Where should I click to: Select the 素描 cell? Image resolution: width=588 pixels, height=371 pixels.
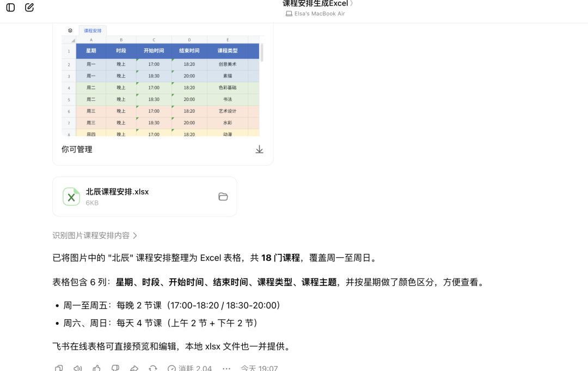pyautogui.click(x=228, y=76)
